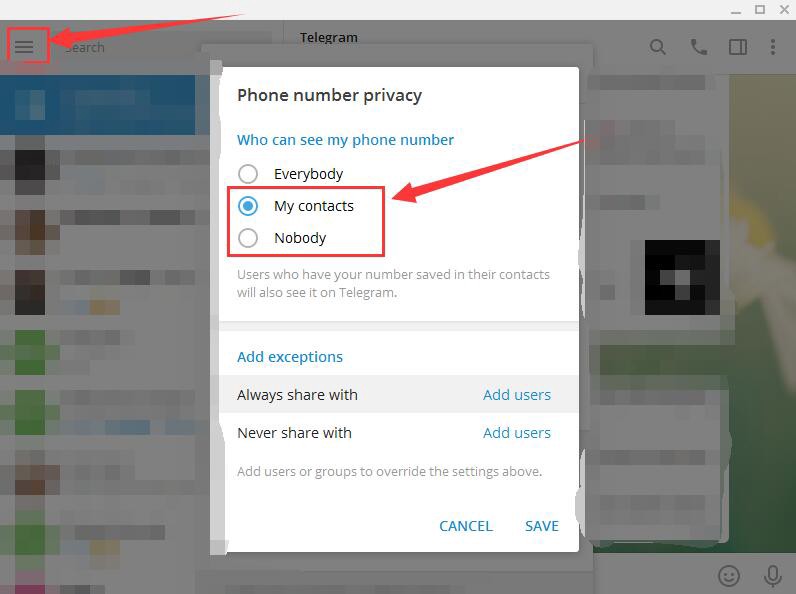The image size is (796, 594).
Task: Click the search magnifier icon in header
Action: click(657, 47)
